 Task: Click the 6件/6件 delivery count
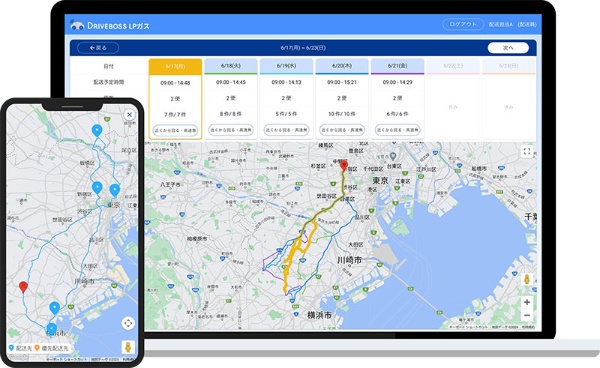click(397, 114)
